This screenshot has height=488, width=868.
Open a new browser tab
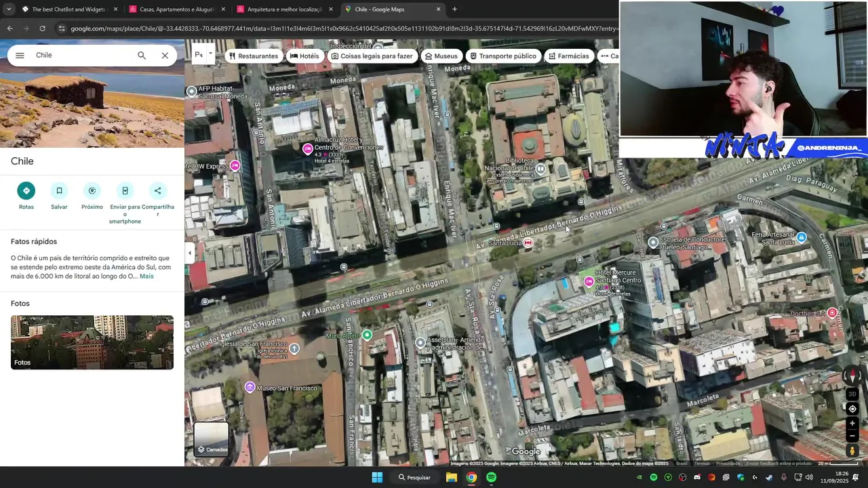(x=454, y=9)
